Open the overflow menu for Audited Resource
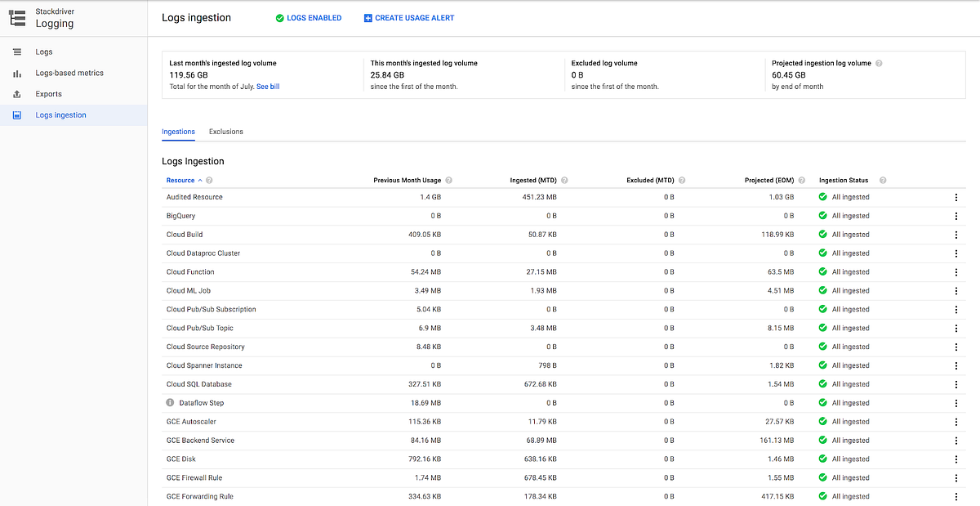This screenshot has width=980, height=506. (956, 196)
